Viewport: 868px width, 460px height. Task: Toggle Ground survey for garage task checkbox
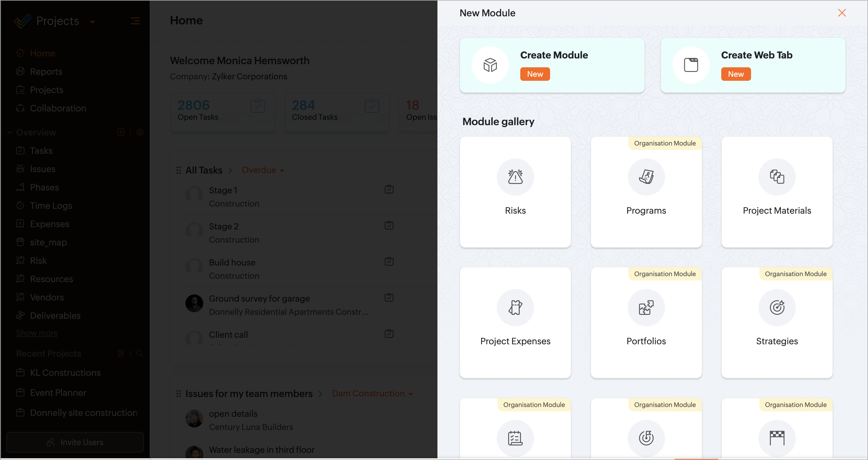tap(389, 297)
